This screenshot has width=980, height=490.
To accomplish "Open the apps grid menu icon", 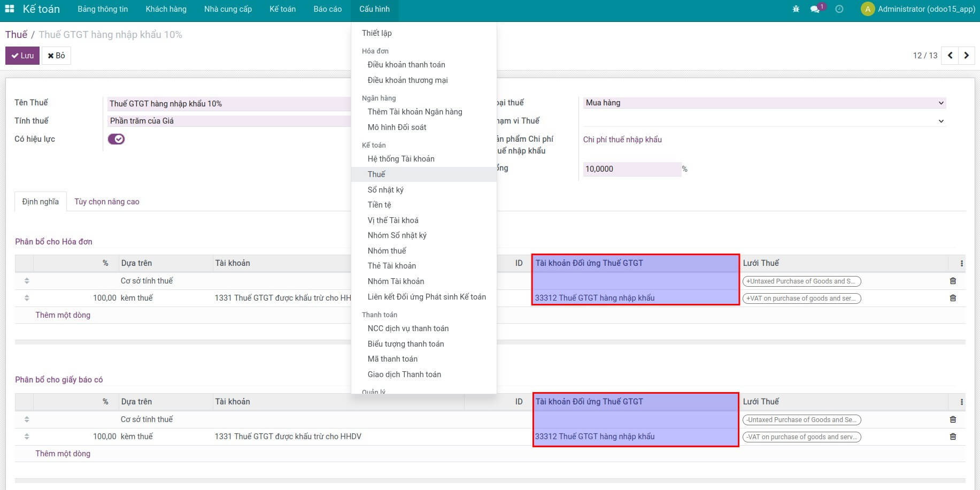I will pos(10,9).
